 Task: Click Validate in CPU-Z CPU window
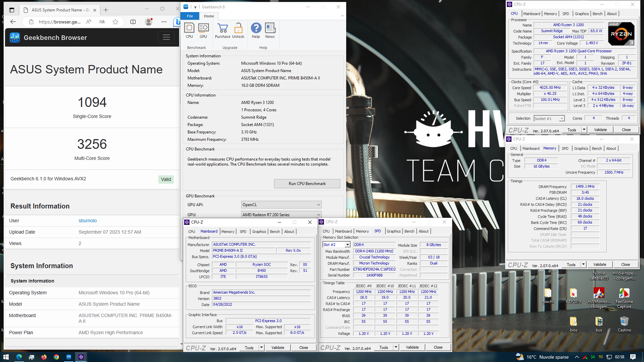600,130
